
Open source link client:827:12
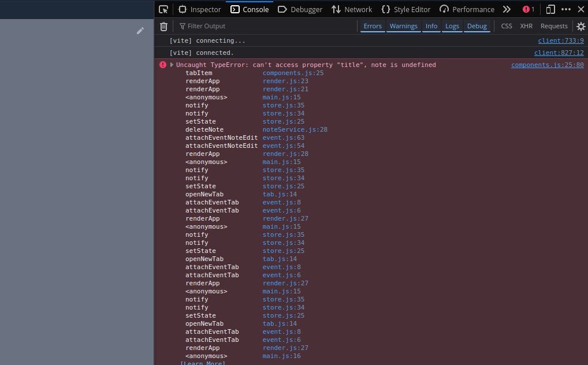[x=559, y=53]
